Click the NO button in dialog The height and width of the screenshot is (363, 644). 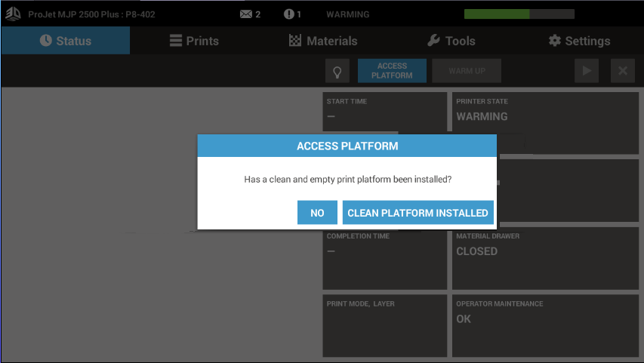coord(317,213)
